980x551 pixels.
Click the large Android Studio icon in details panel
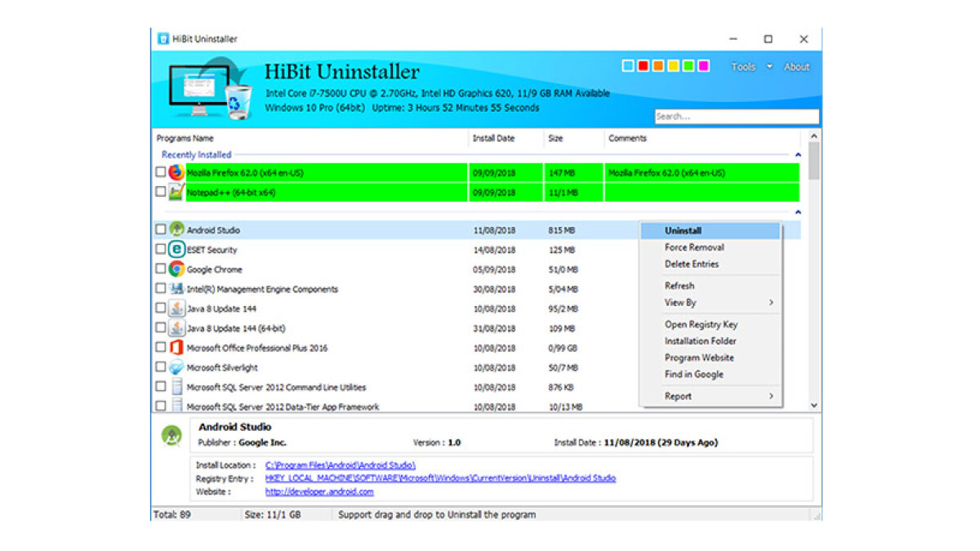pos(172,437)
